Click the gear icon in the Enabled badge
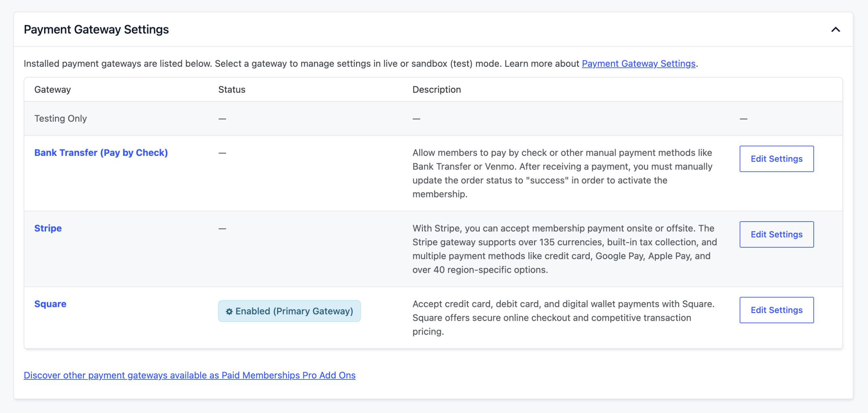The height and width of the screenshot is (413, 868). pyautogui.click(x=229, y=311)
